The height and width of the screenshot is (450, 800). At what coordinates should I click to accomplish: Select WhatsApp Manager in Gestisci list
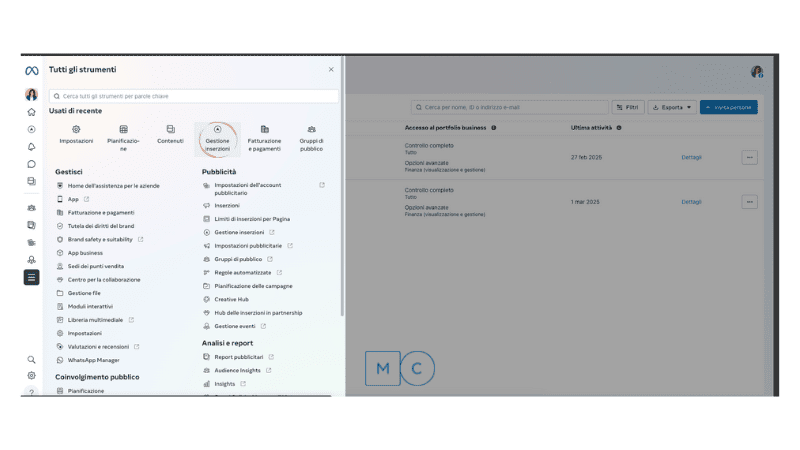coord(93,360)
